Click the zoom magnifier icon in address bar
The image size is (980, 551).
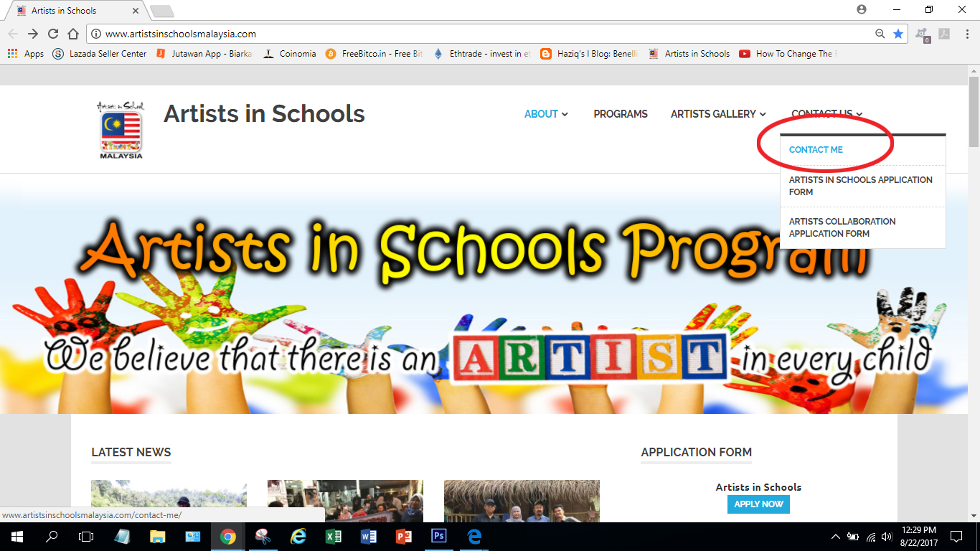tap(880, 34)
